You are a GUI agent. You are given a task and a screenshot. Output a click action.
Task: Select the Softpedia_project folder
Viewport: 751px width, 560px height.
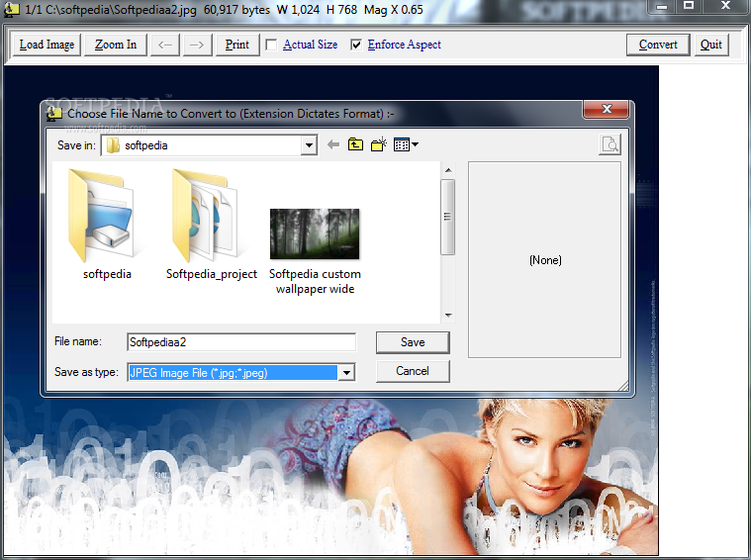point(211,224)
